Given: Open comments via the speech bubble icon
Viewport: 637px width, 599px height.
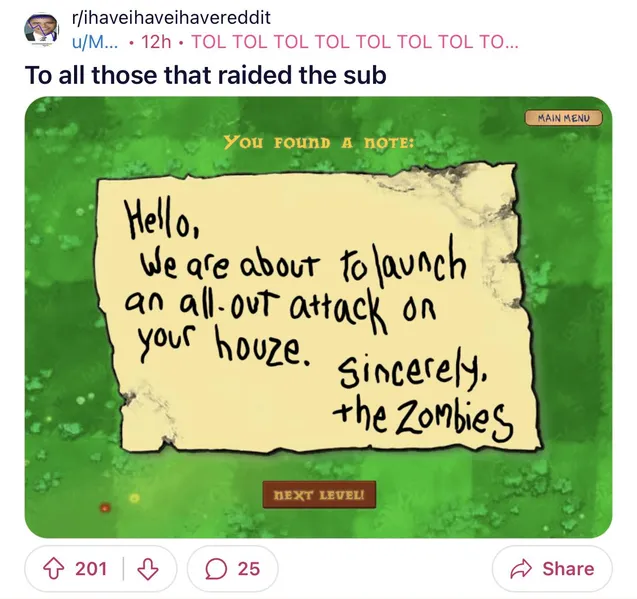Looking at the screenshot, I should [216, 569].
